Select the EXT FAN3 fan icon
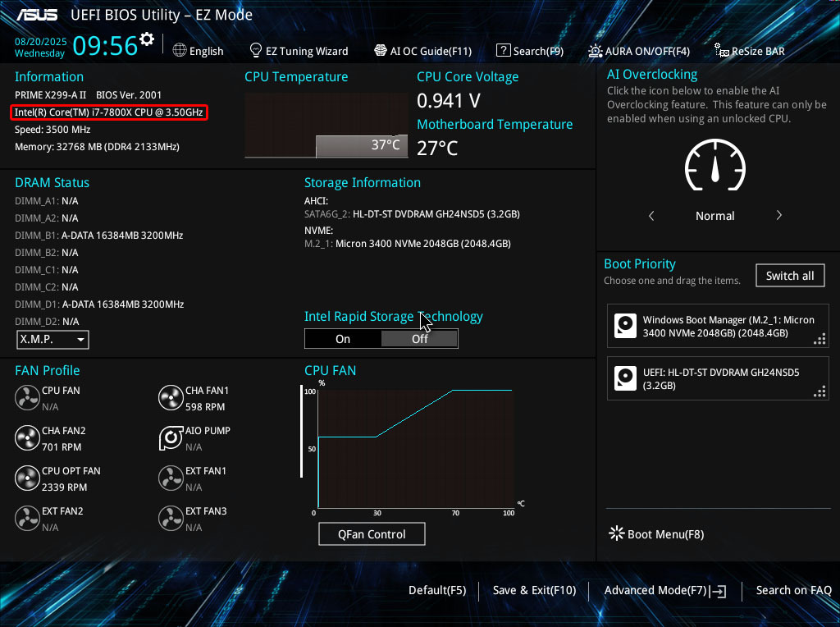840x627 pixels. (x=171, y=519)
